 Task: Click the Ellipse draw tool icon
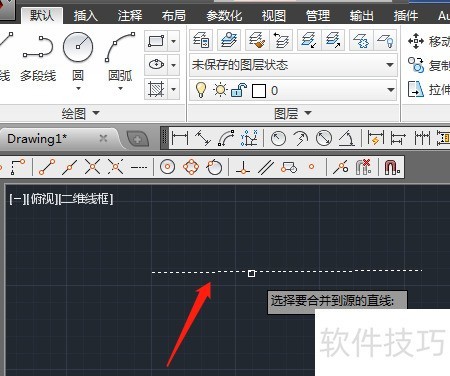(156, 65)
